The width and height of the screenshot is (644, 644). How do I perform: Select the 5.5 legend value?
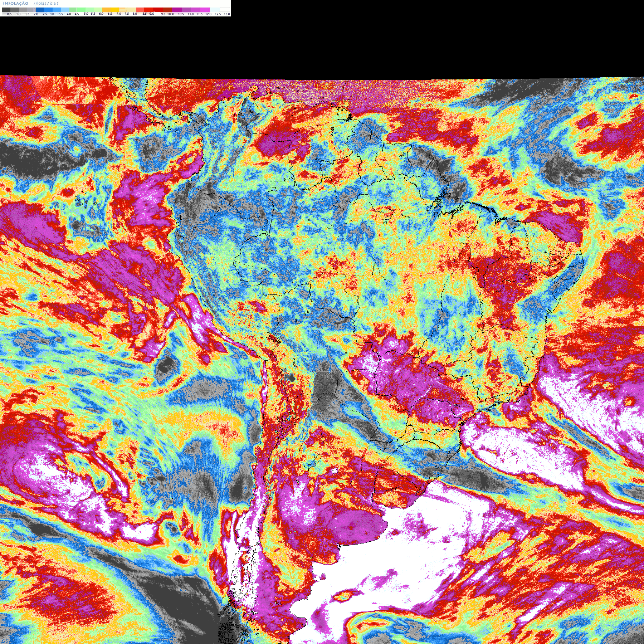[x=93, y=14]
